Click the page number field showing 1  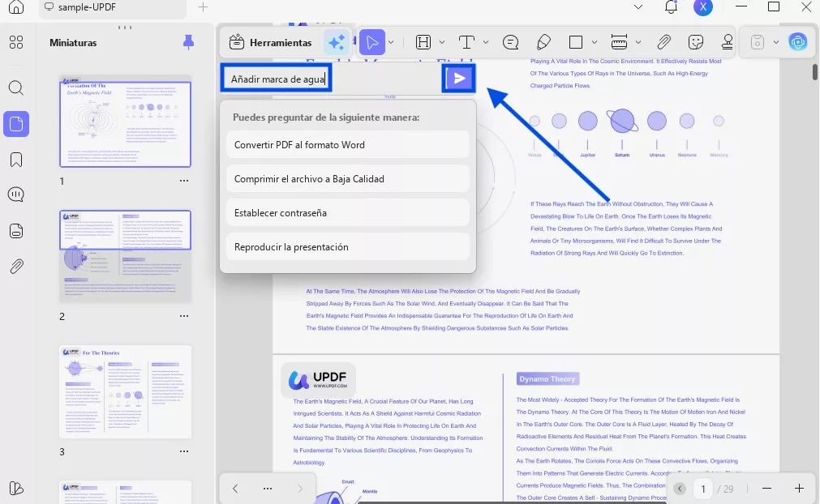[703, 489]
